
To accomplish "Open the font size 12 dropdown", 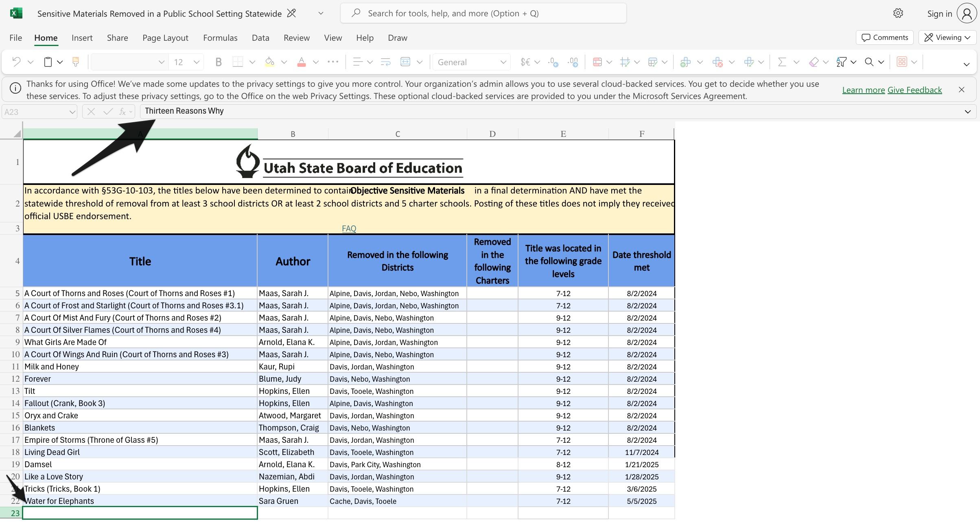I will [x=197, y=62].
